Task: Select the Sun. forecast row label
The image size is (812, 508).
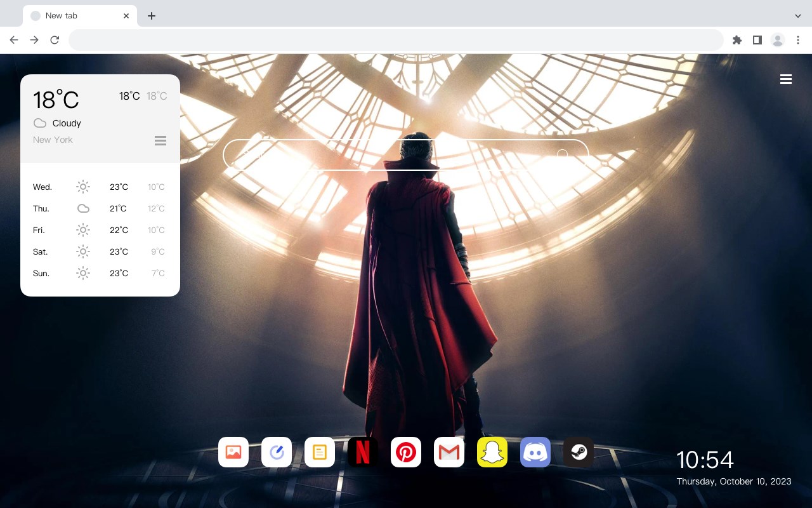Action: [x=41, y=273]
